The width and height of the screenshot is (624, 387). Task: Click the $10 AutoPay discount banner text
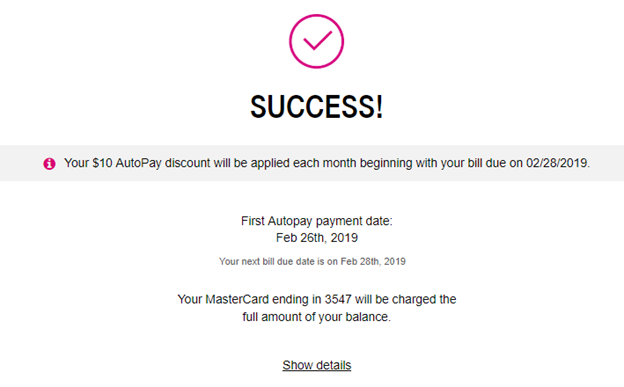pos(327,163)
